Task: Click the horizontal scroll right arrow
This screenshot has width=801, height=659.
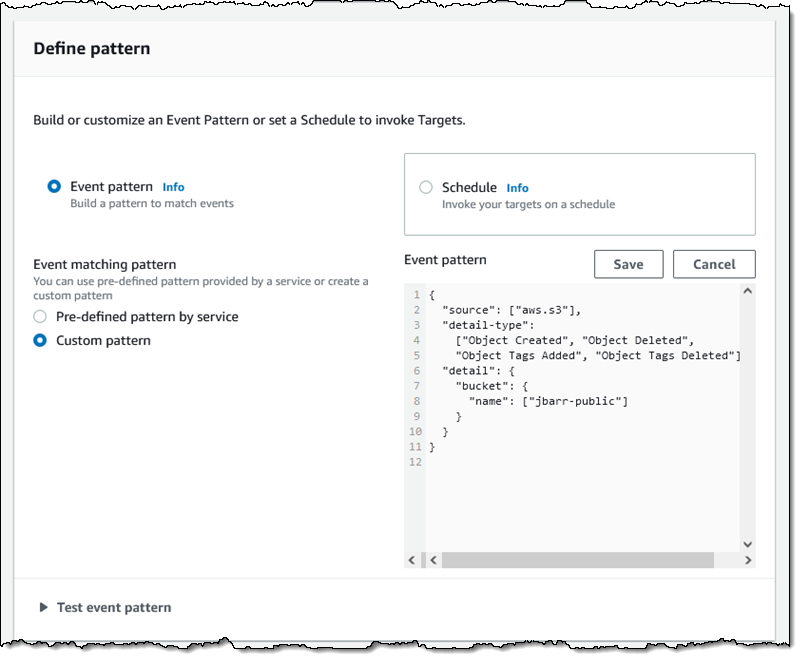Action: click(748, 560)
